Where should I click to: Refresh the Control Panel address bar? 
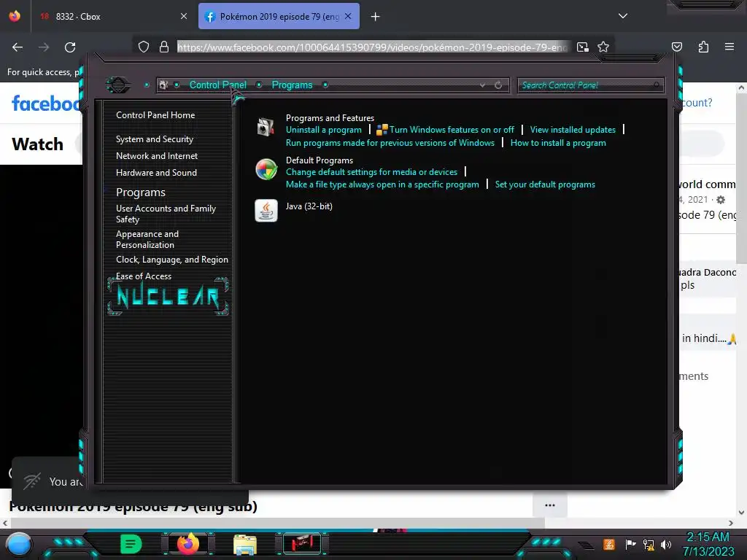pos(498,85)
